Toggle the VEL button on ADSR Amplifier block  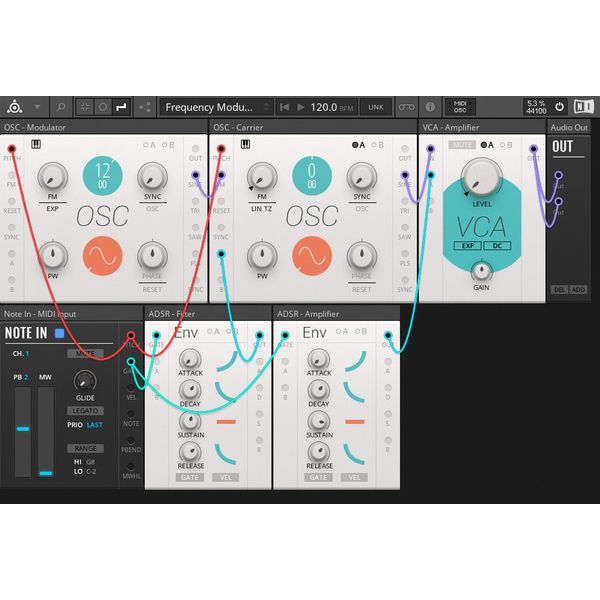pyautogui.click(x=354, y=478)
